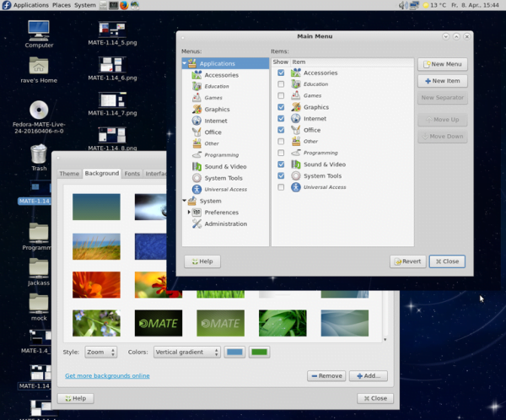Select Internet category in Menus tree

pos(216,121)
